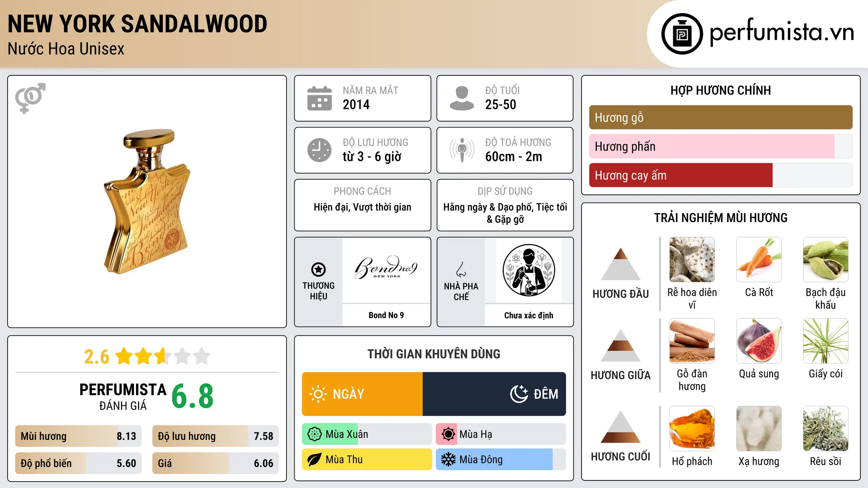Image resolution: width=868 pixels, height=488 pixels.
Task: Click the moon icon in the Đêm bar
Action: tap(519, 394)
